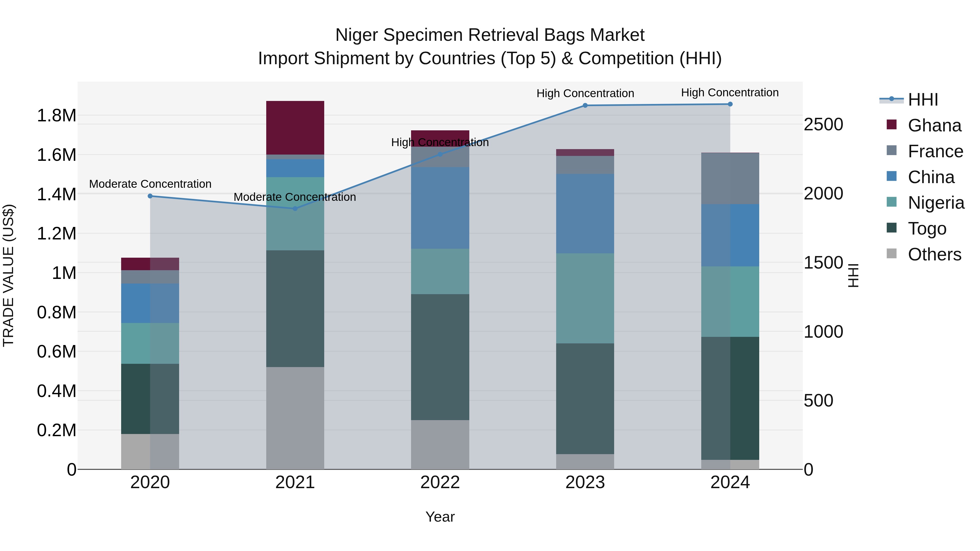Click the 'Year' x-axis title

(x=440, y=517)
